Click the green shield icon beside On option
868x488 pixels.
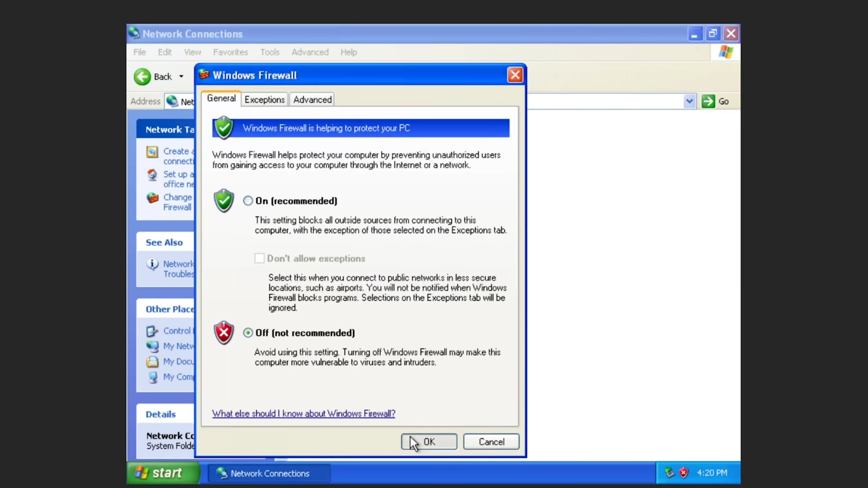pos(223,201)
